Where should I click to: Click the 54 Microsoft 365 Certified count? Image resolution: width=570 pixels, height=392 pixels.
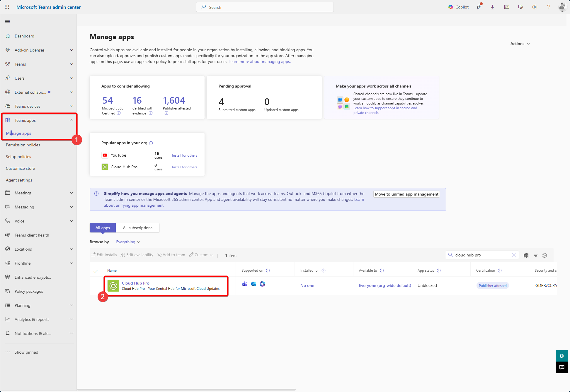tap(108, 100)
